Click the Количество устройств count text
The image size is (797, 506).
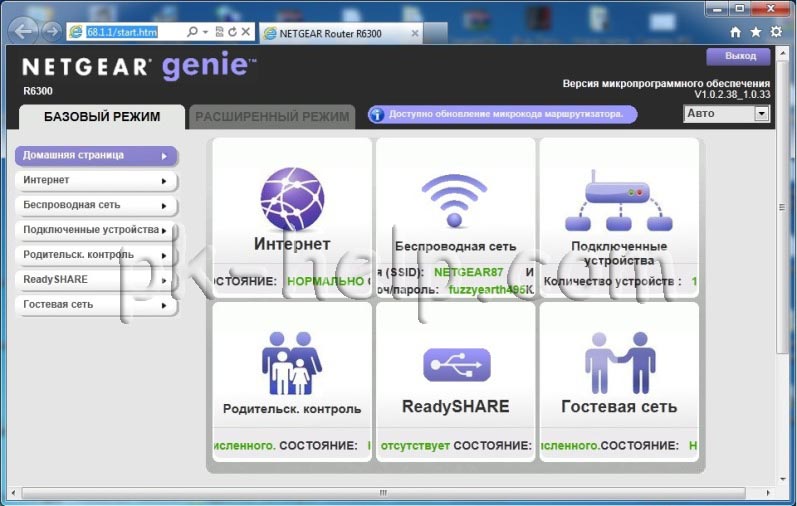612,281
